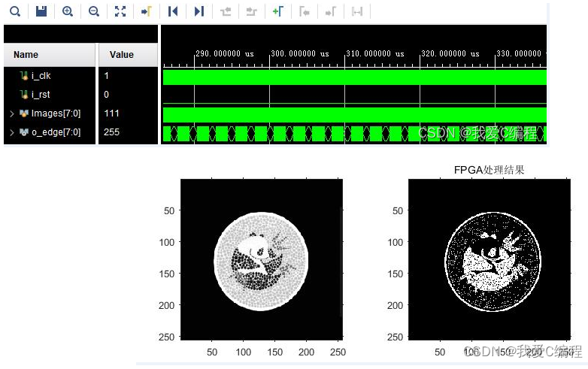
Task: Select the Images[7:0] signal name
Action: 56,113
